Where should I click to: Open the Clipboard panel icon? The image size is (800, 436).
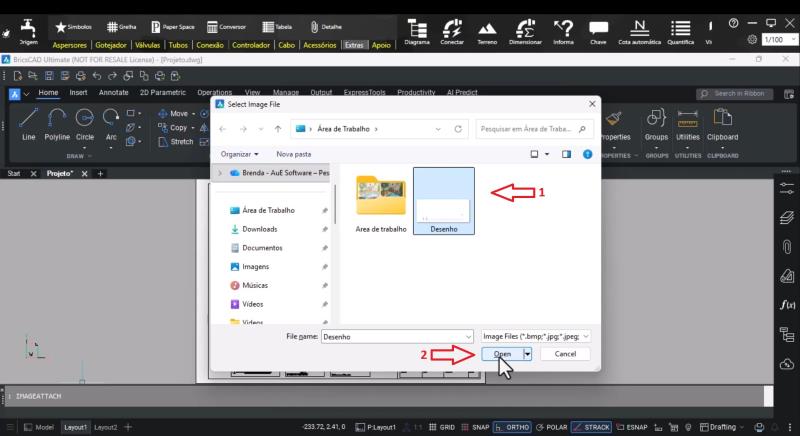[x=722, y=124]
